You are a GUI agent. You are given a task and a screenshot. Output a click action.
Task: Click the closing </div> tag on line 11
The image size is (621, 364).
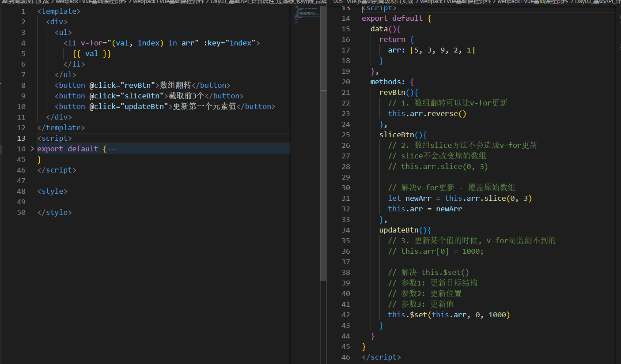pyautogui.click(x=59, y=117)
